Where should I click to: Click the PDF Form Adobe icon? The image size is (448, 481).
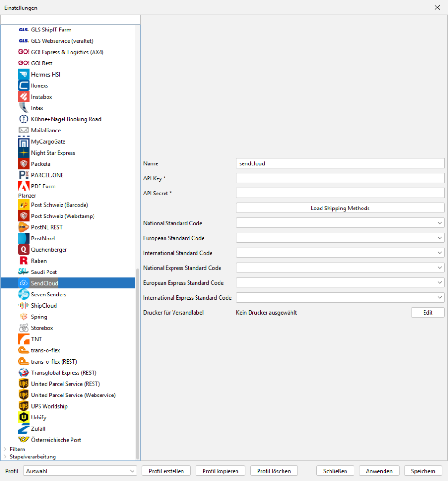click(24, 186)
